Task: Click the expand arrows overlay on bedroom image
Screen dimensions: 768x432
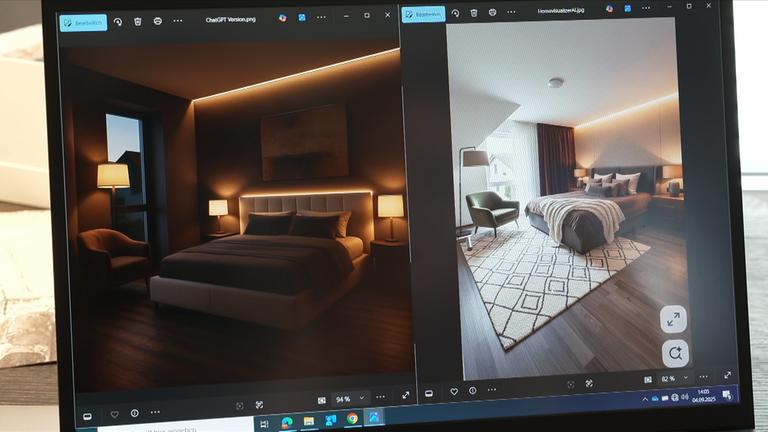Action: click(673, 319)
